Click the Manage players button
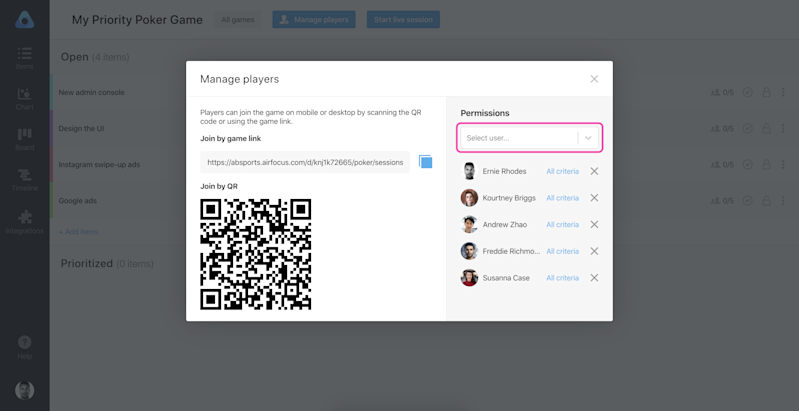The image size is (799, 411). pos(314,20)
